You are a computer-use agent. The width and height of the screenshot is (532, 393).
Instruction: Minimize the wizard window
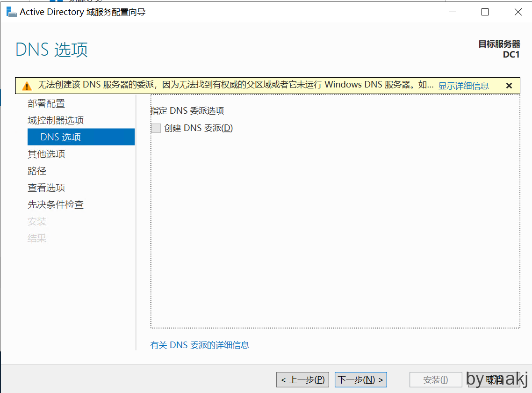pos(453,12)
